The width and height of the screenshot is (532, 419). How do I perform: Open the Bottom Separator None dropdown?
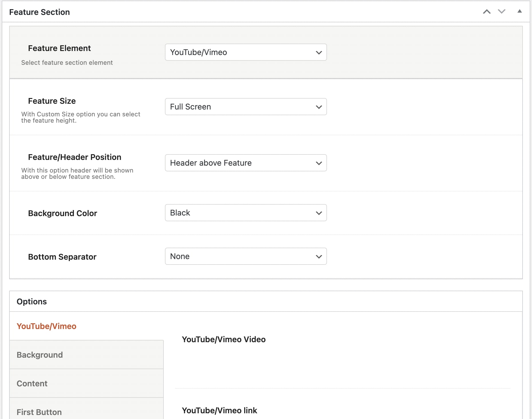coord(246,256)
